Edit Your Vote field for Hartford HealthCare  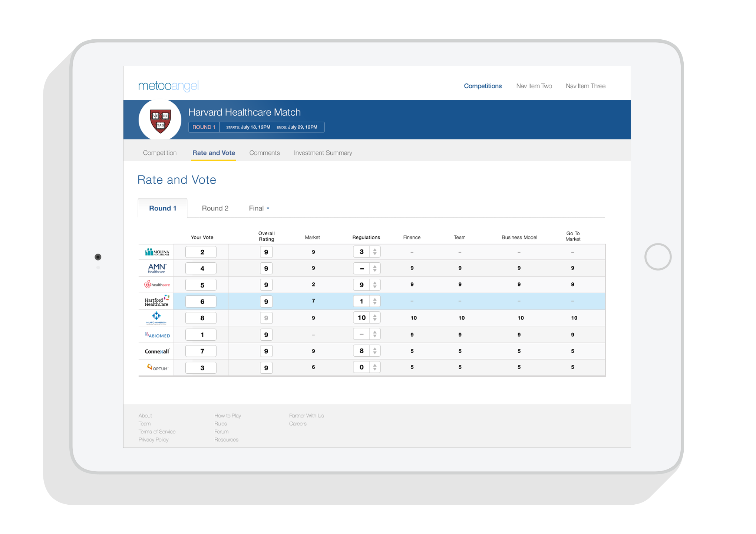click(201, 301)
